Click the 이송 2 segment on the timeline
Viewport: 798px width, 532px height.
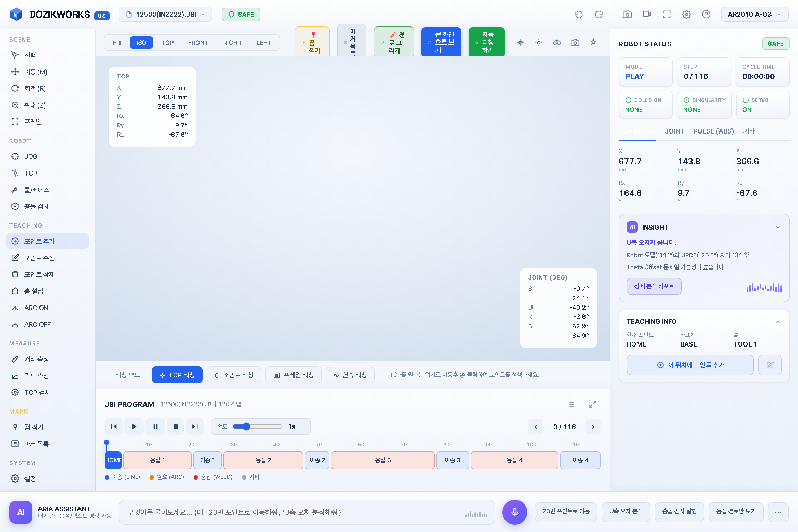point(317,460)
